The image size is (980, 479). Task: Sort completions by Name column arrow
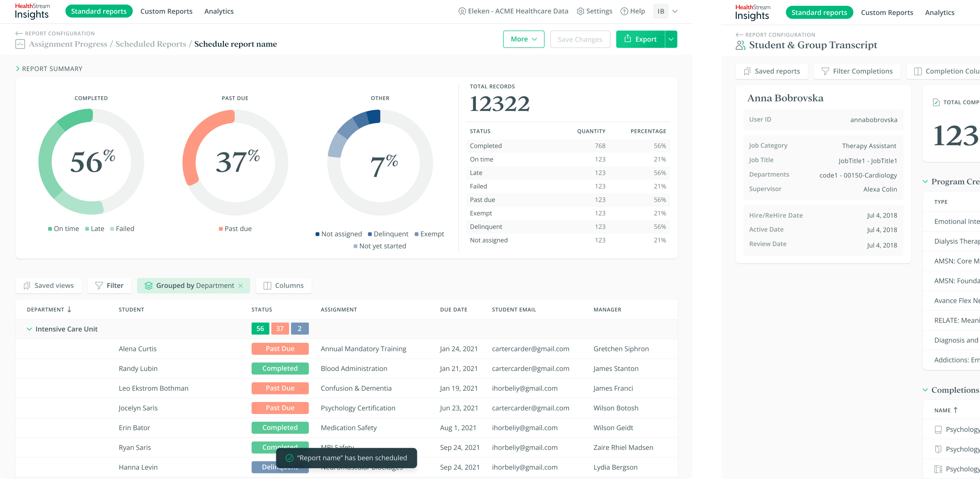[955, 410]
